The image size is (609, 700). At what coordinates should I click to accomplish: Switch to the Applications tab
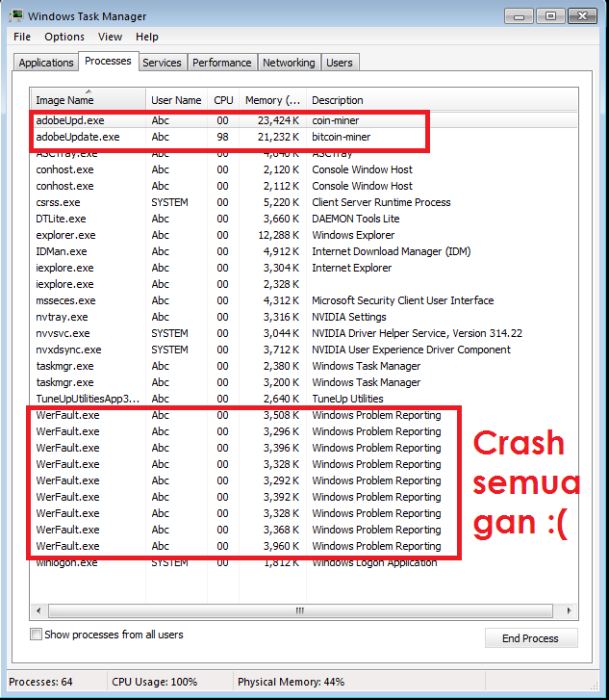point(46,63)
